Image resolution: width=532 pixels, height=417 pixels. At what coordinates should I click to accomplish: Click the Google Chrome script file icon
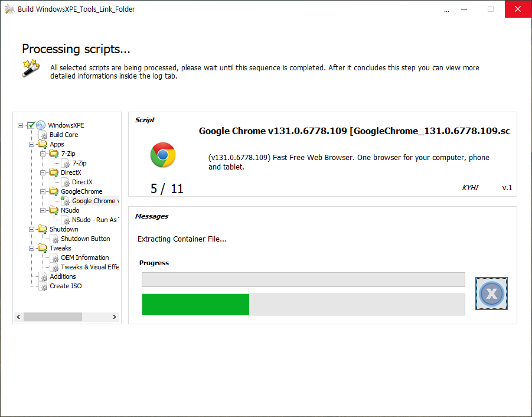(x=66, y=201)
